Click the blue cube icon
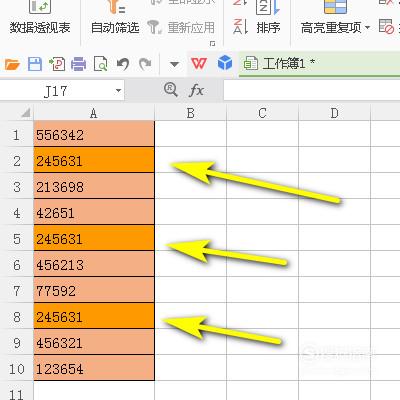The height and width of the screenshot is (400, 400). point(225,63)
